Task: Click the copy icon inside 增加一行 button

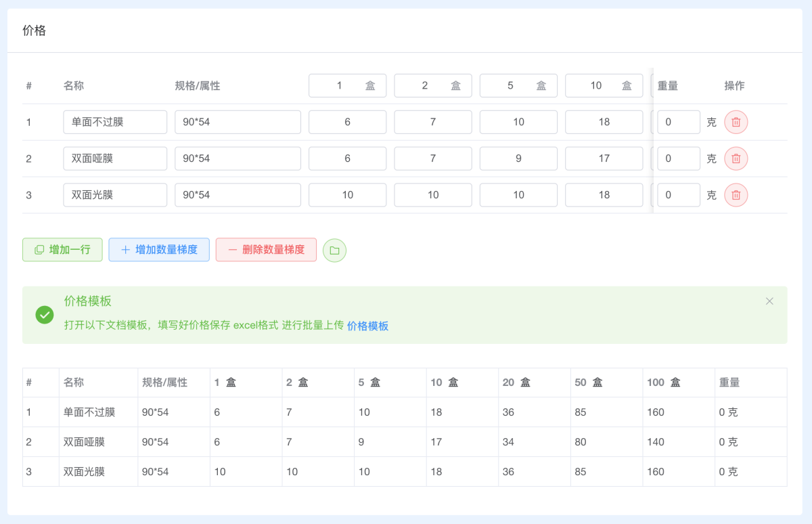Action: pos(39,250)
